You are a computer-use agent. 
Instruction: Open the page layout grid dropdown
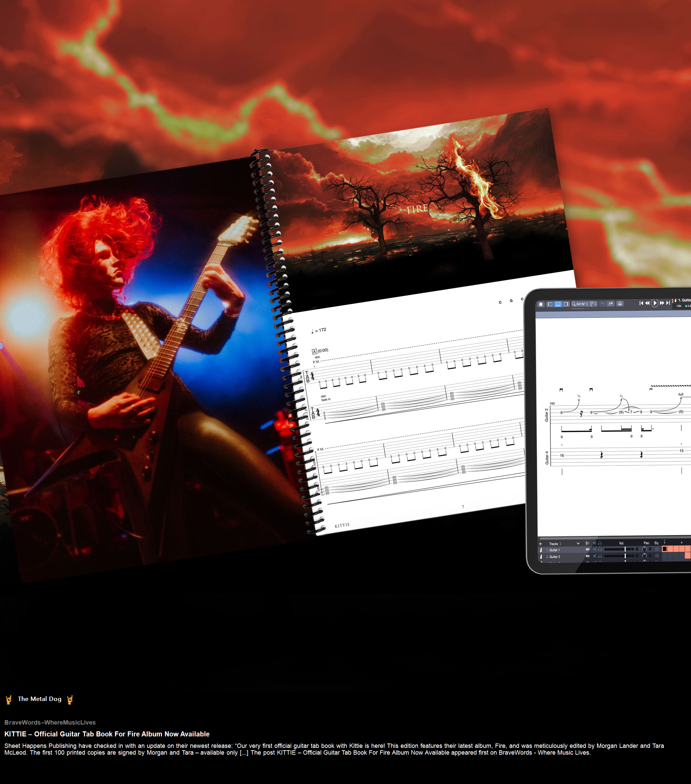coord(593,304)
